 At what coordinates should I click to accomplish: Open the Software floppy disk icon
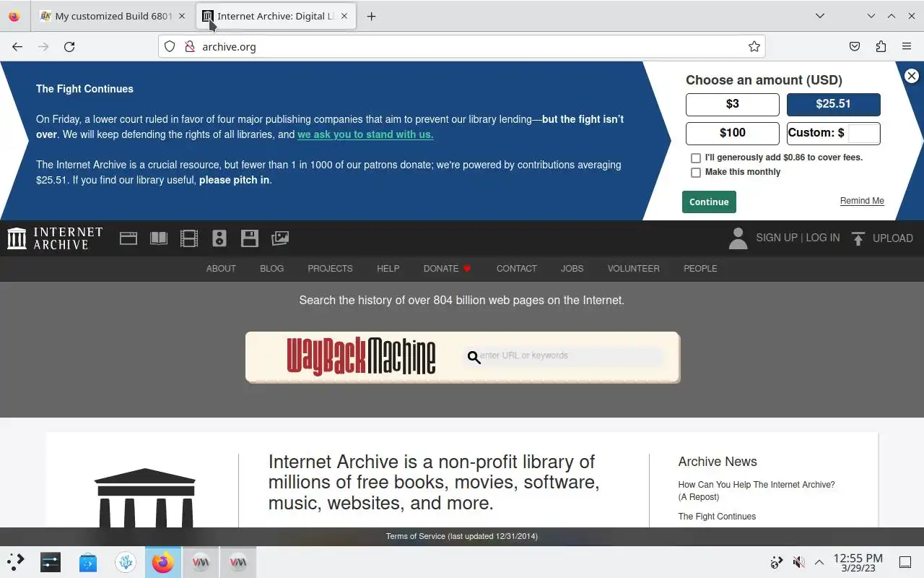click(250, 238)
